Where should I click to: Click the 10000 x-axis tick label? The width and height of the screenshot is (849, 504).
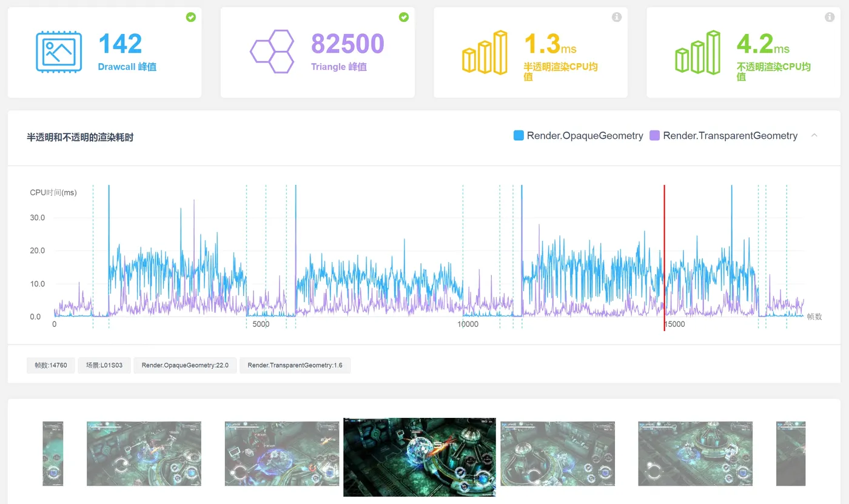click(468, 324)
